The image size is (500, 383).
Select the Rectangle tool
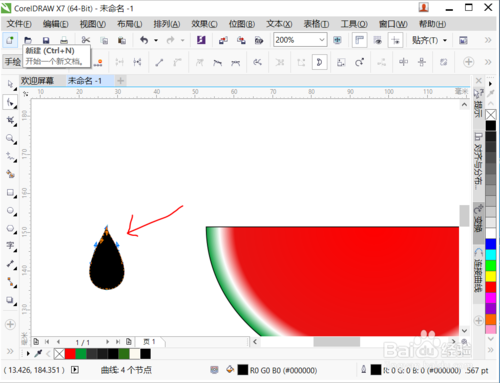click(11, 192)
